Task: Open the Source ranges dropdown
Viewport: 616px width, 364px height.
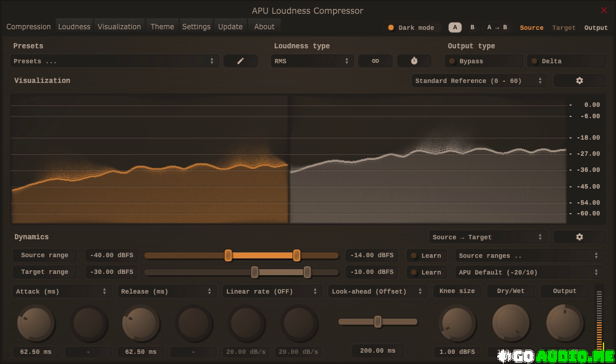Action: pyautogui.click(x=530, y=255)
